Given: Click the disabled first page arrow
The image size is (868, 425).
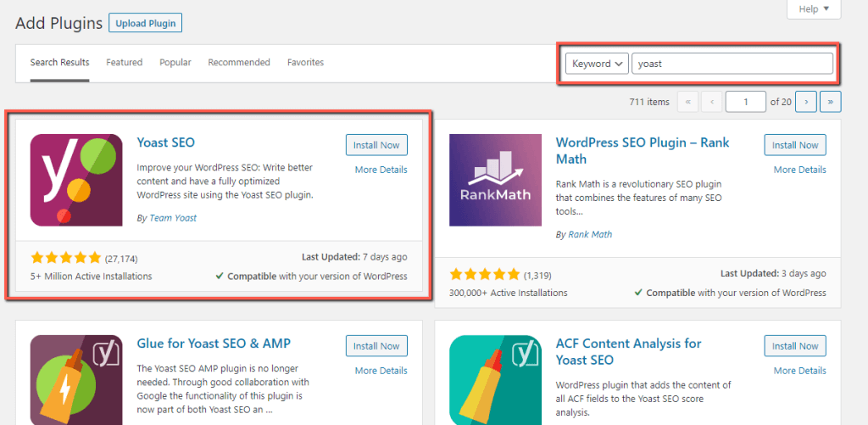Looking at the screenshot, I should click(x=688, y=102).
